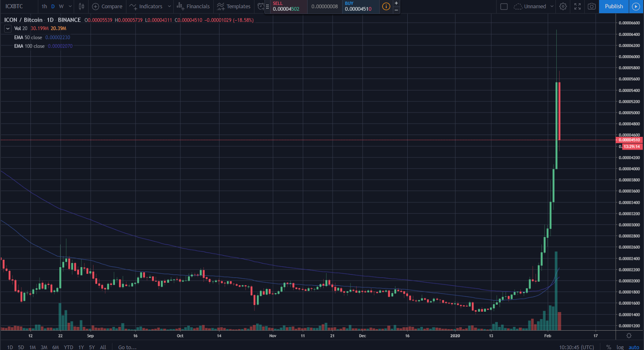Click the orange info icon beside BUY

tap(386, 6)
